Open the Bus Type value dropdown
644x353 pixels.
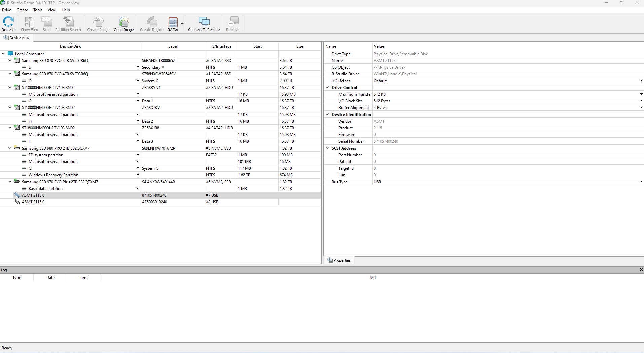tap(641, 182)
